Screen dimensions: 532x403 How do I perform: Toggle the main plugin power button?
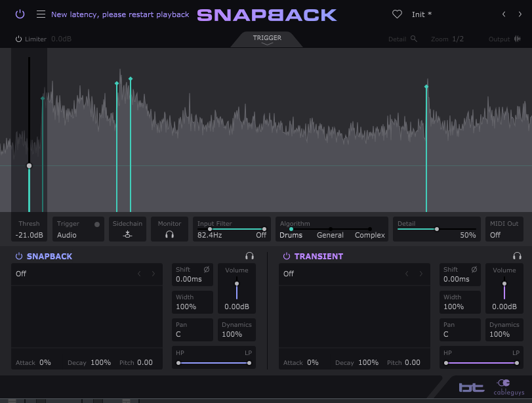(x=20, y=14)
